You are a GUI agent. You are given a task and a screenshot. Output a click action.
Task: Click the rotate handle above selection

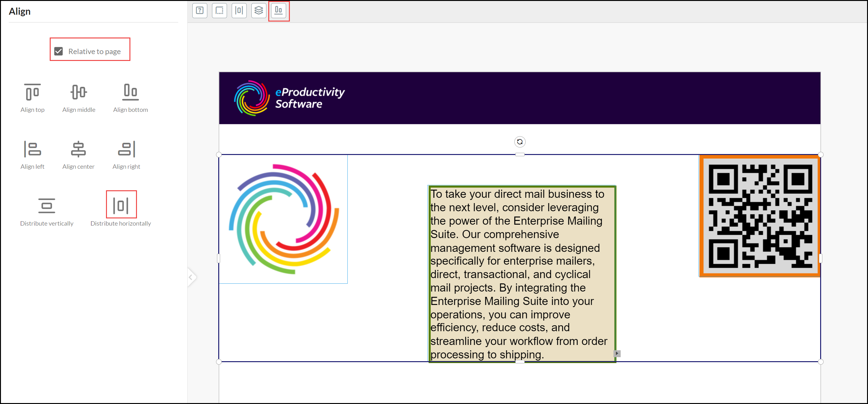coord(520,142)
